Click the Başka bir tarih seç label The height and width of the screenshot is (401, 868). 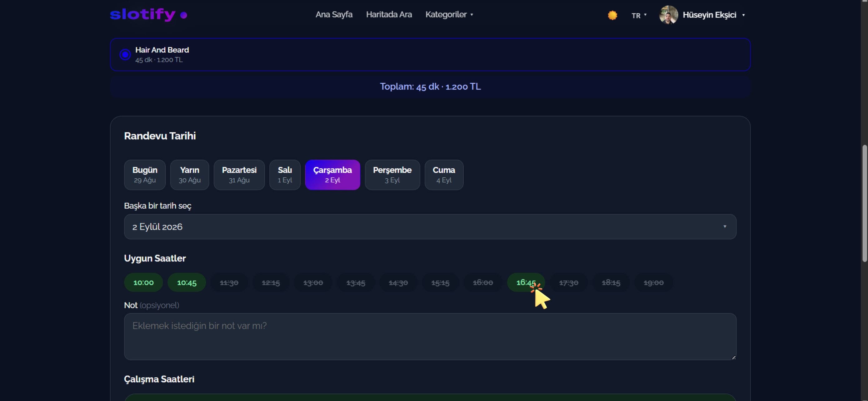[x=157, y=206]
